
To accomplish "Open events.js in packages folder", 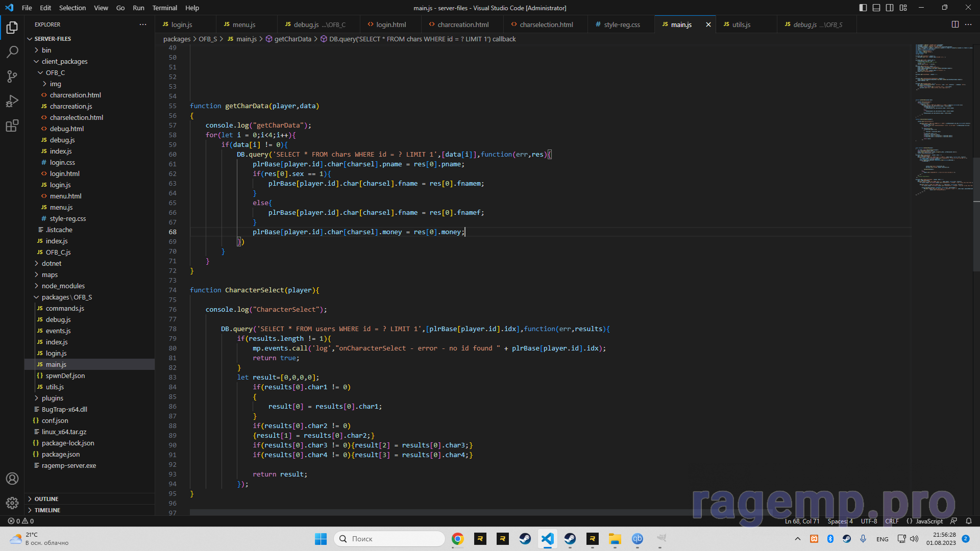I will [90, 331].
